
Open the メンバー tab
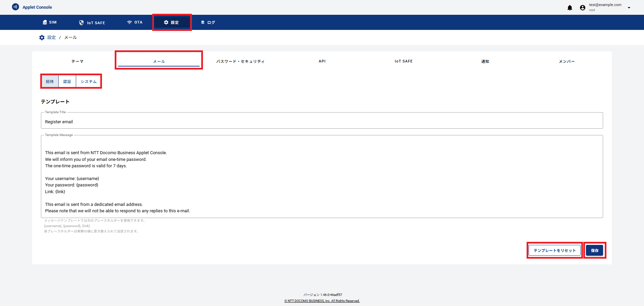pyautogui.click(x=567, y=61)
